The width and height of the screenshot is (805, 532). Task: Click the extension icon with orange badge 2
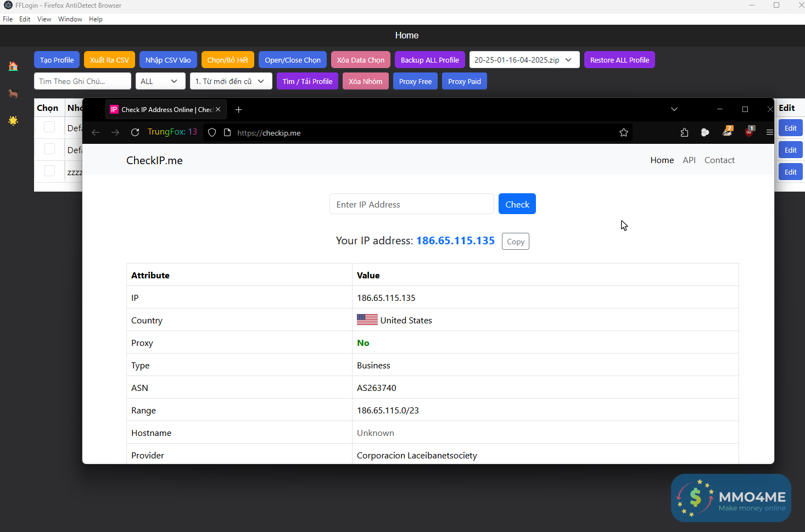click(727, 132)
